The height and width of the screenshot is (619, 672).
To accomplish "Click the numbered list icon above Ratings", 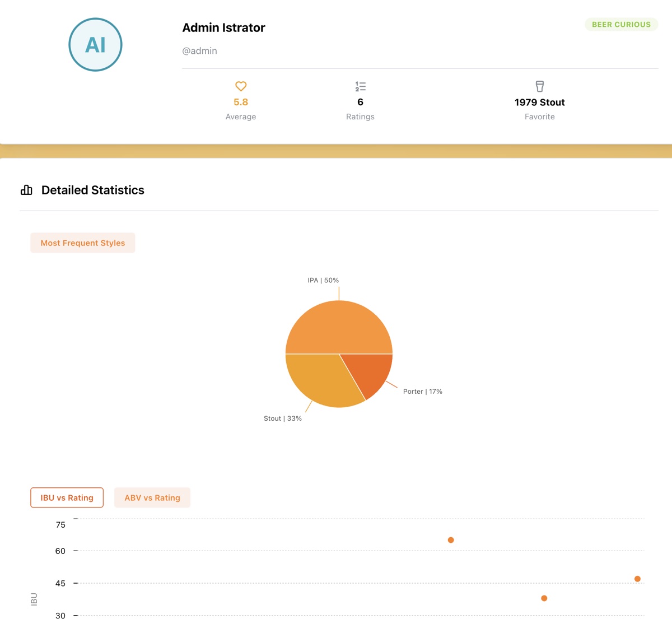I will click(x=360, y=86).
